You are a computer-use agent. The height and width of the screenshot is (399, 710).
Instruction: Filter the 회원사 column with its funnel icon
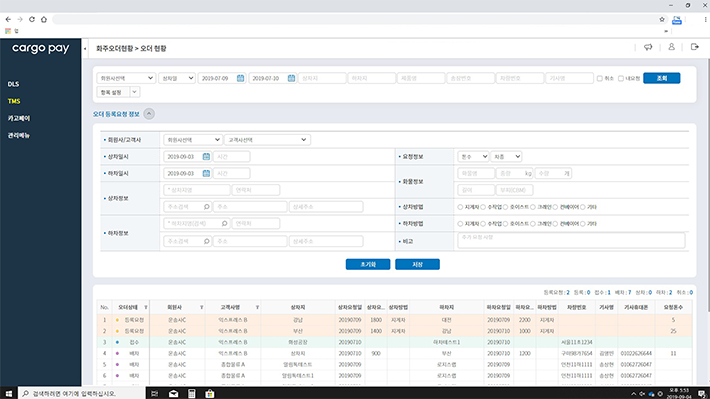click(201, 308)
